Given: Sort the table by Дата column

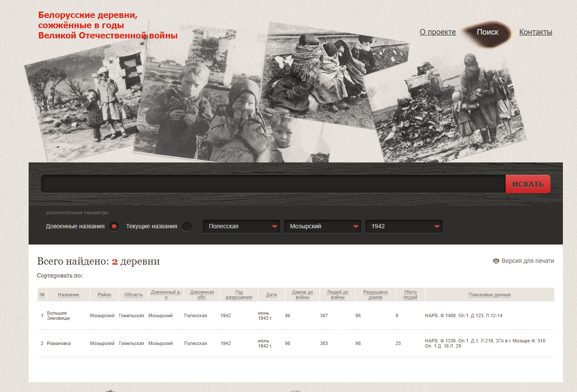Looking at the screenshot, I should click(x=271, y=295).
